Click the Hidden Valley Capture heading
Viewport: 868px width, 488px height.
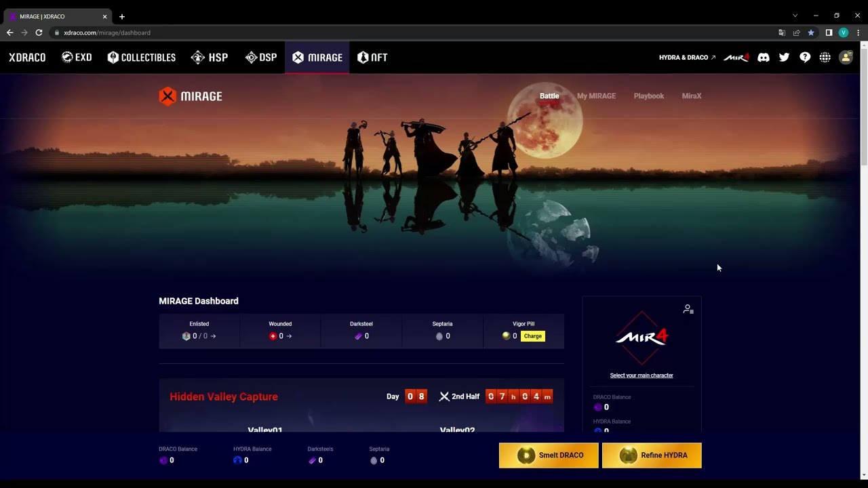224,396
